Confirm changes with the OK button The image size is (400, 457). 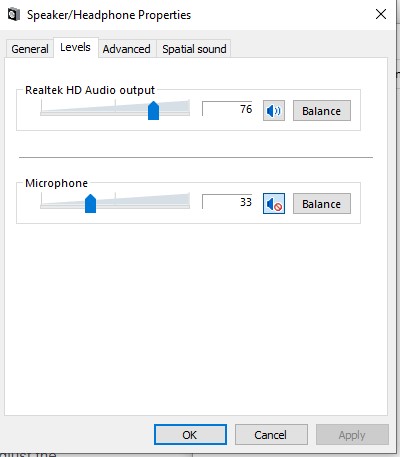coord(190,435)
